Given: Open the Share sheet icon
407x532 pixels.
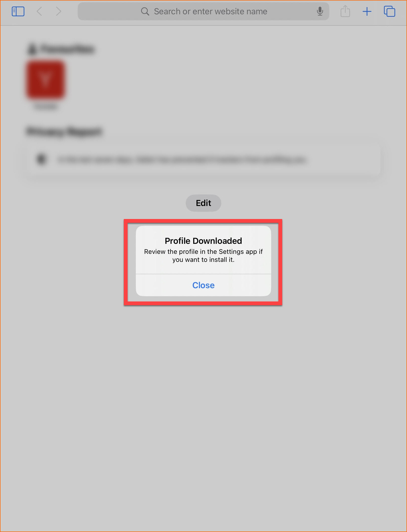Looking at the screenshot, I should pos(345,11).
